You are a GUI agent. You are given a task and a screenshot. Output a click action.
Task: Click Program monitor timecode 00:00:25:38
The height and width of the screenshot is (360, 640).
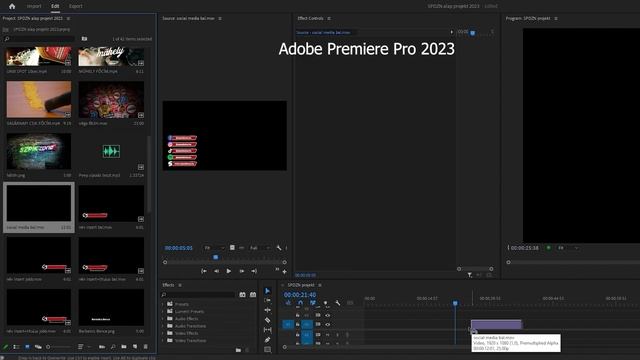point(524,248)
